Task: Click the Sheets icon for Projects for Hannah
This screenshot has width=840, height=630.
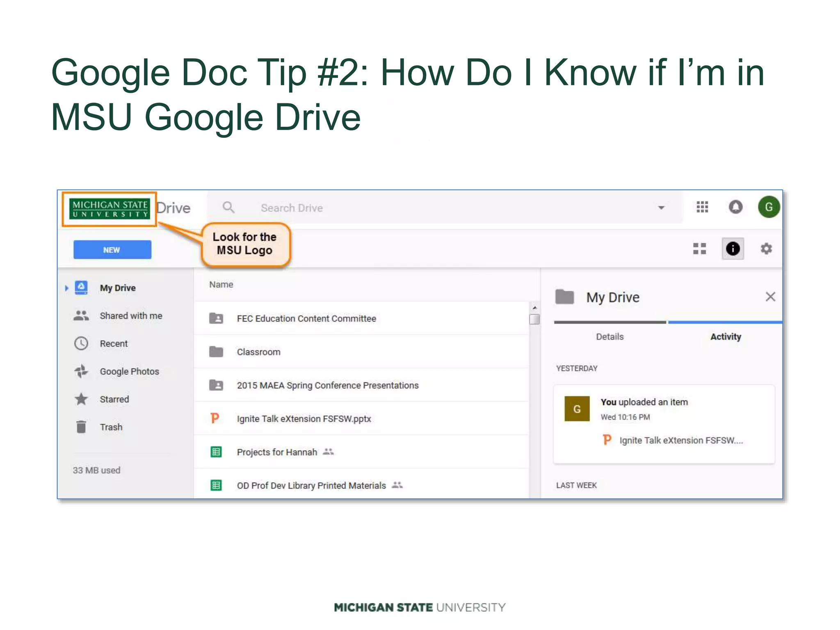Action: click(216, 452)
